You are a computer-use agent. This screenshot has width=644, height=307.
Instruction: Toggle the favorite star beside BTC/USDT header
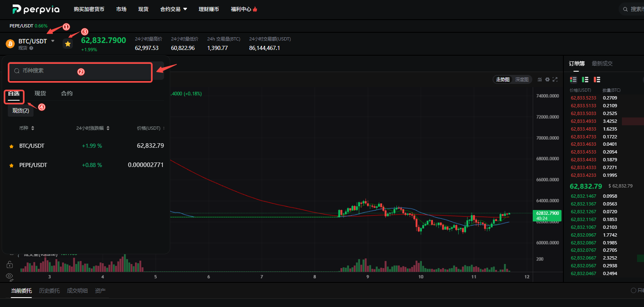68,44
